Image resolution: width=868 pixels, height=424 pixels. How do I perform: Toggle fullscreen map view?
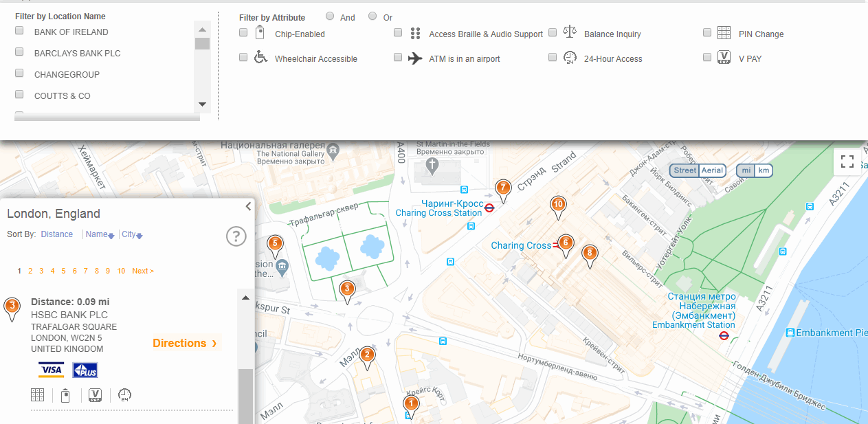pos(847,162)
